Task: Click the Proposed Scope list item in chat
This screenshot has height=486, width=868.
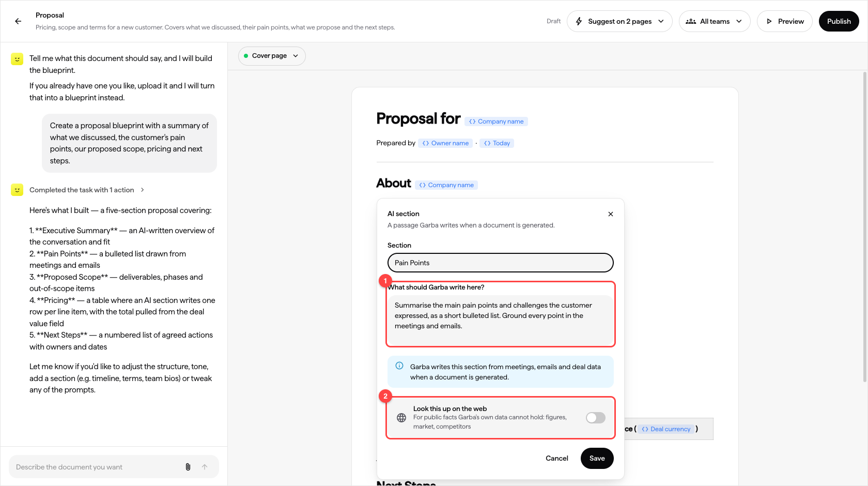Action: tap(116, 283)
